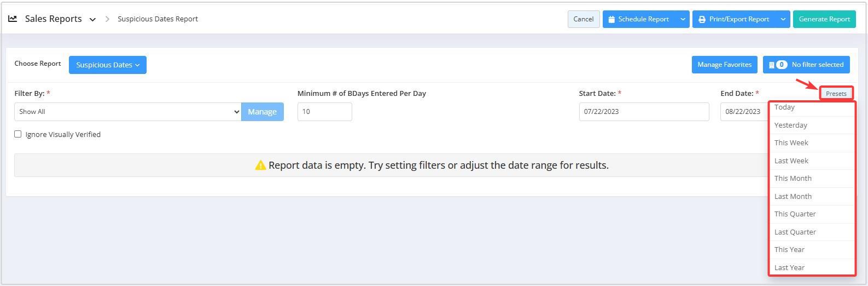Click the Presets button
Image resolution: width=868 pixels, height=286 pixels.
[x=836, y=94]
